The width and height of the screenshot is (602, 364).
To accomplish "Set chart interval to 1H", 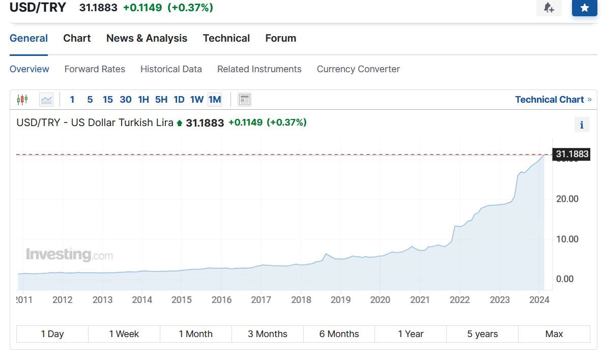I will point(143,100).
